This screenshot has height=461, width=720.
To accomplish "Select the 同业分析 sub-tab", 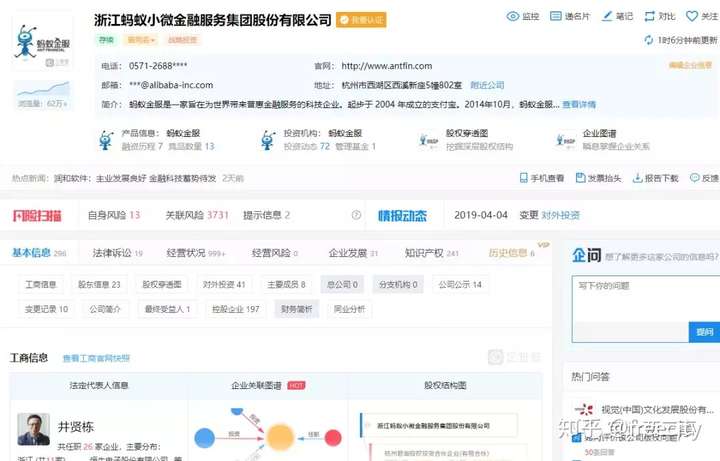I will pyautogui.click(x=349, y=309).
